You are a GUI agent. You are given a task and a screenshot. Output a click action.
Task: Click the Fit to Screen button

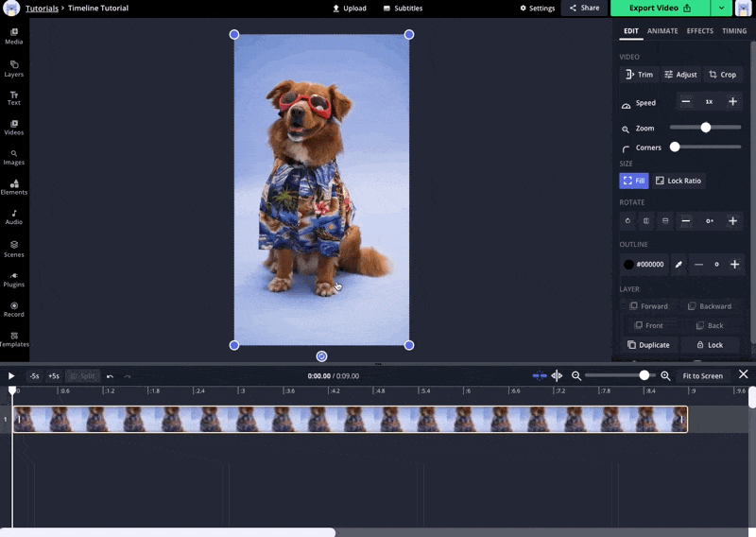[702, 376]
